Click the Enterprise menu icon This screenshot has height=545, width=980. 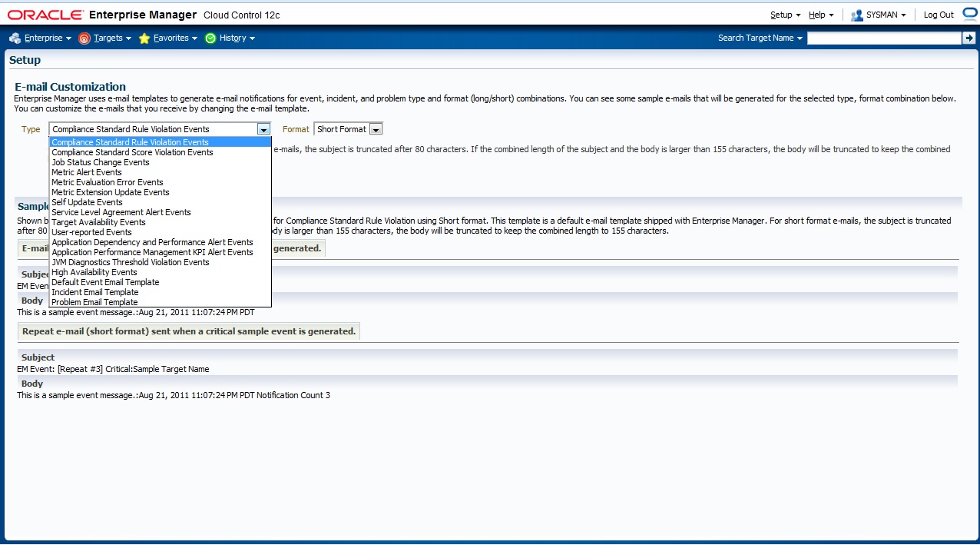pyautogui.click(x=15, y=38)
